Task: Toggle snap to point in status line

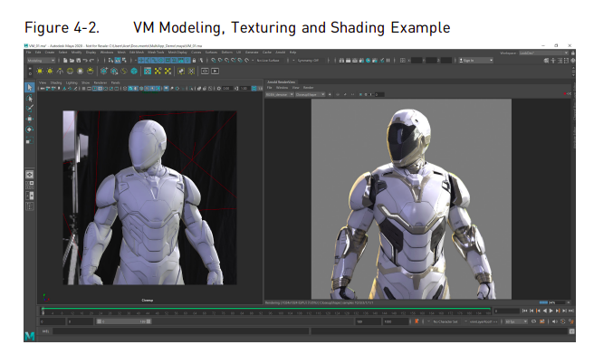Action: point(227,61)
